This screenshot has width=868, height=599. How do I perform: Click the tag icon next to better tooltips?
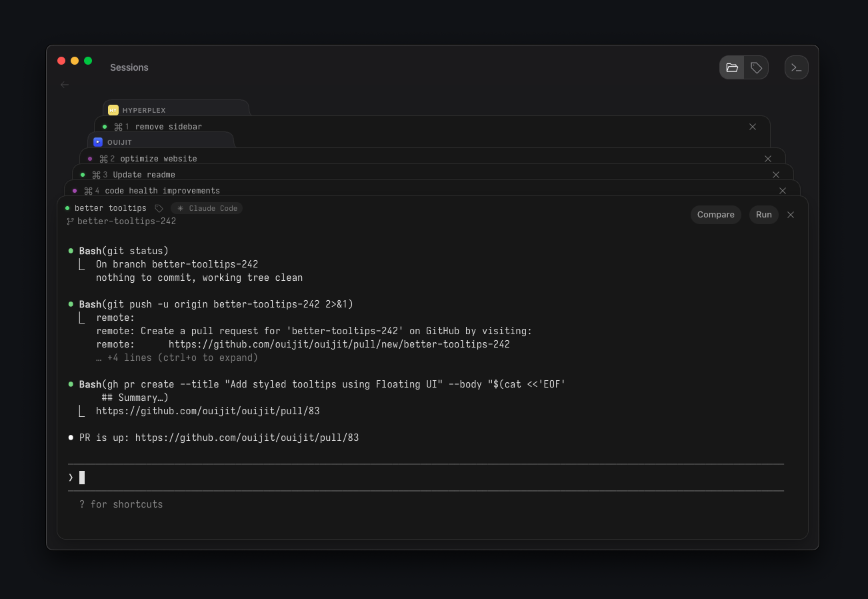[x=159, y=207]
